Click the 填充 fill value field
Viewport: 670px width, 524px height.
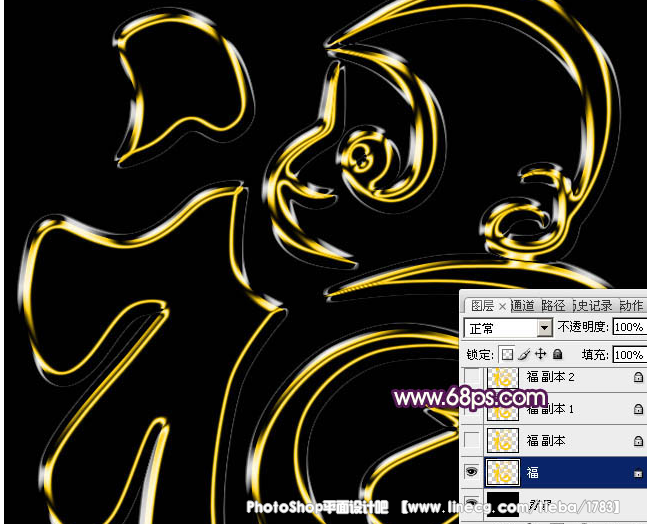coord(629,355)
